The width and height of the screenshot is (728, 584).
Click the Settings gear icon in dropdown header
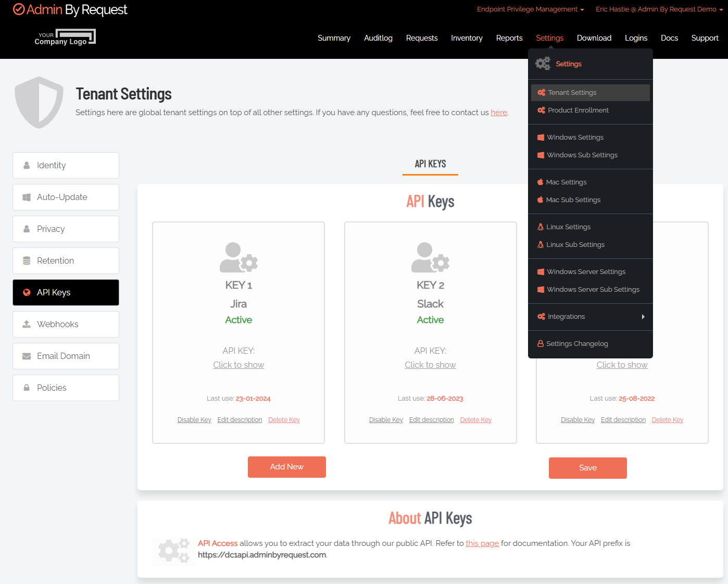click(x=543, y=64)
